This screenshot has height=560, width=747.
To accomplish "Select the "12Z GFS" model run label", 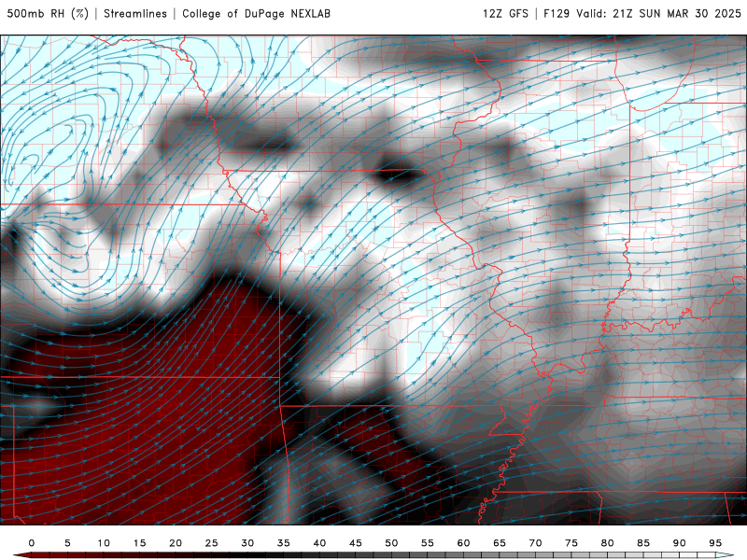I will click(505, 13).
